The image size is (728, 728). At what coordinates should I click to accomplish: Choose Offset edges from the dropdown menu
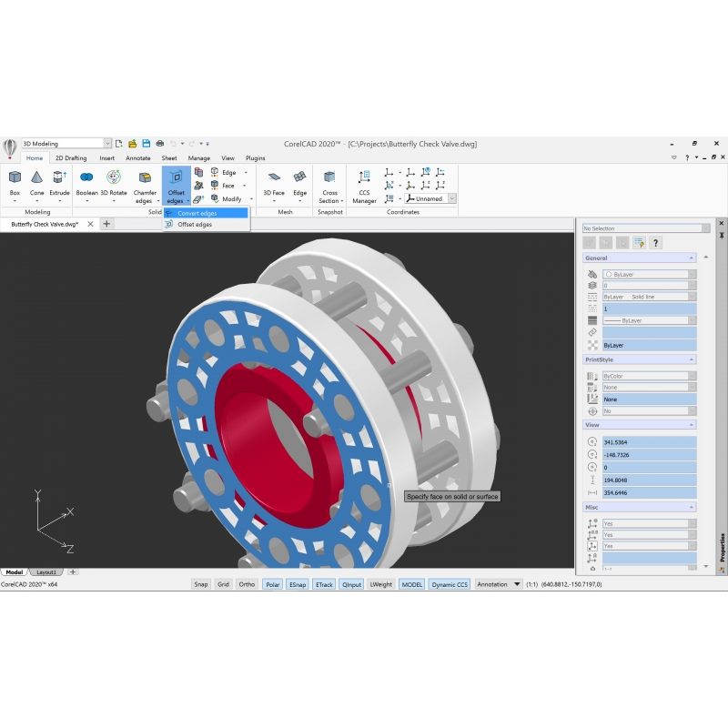point(206,224)
